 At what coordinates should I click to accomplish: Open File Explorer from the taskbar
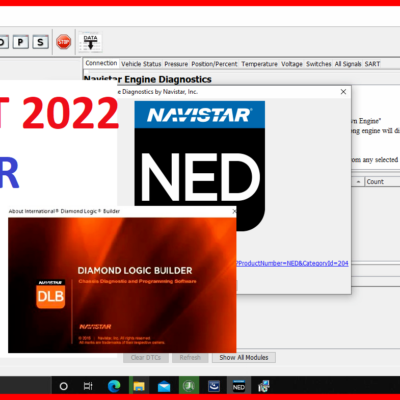point(139,386)
